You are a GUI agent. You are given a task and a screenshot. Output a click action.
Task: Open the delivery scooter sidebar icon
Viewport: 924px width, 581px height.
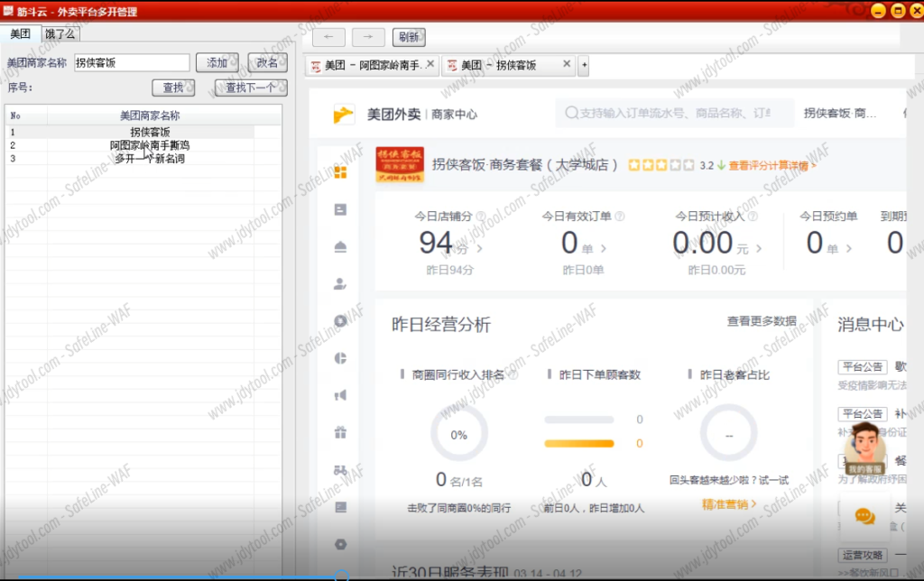click(x=340, y=470)
